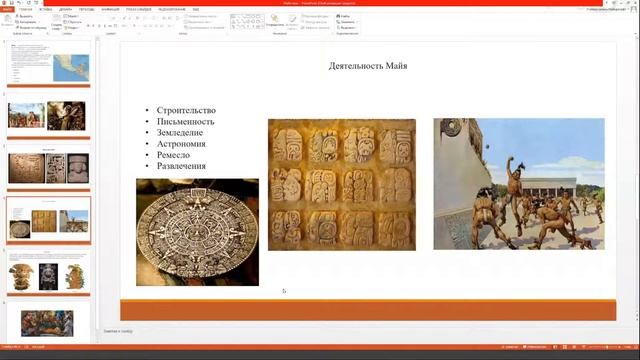Toggle Bold formatting in the Font group
Viewport: 640px width, 360px height.
(x=88, y=26)
